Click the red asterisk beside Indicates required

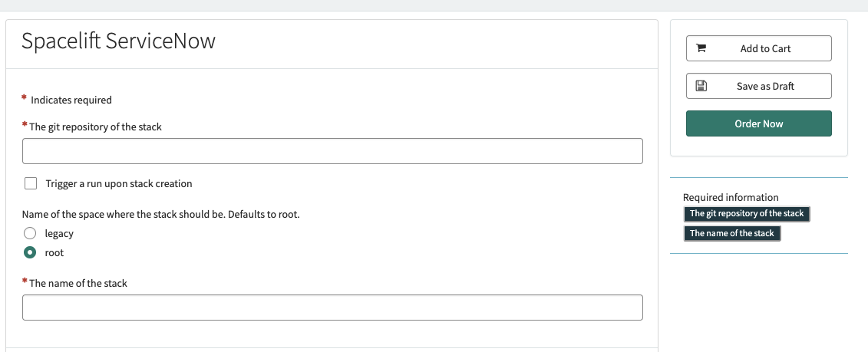tap(24, 98)
